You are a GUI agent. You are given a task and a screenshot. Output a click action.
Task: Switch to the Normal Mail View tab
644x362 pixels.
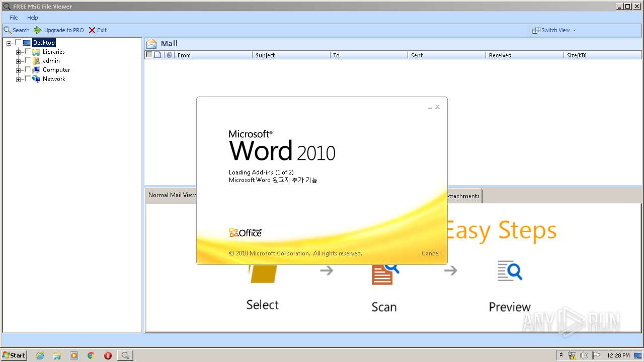[x=172, y=195]
